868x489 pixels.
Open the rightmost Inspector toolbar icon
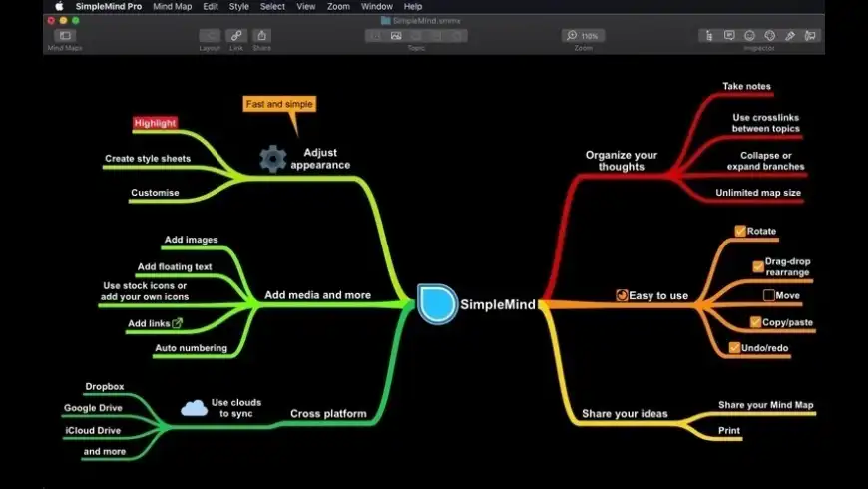pyautogui.click(x=810, y=36)
